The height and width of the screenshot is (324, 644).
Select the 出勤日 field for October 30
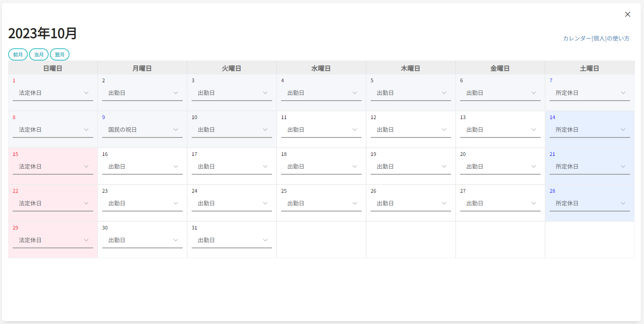tap(142, 241)
